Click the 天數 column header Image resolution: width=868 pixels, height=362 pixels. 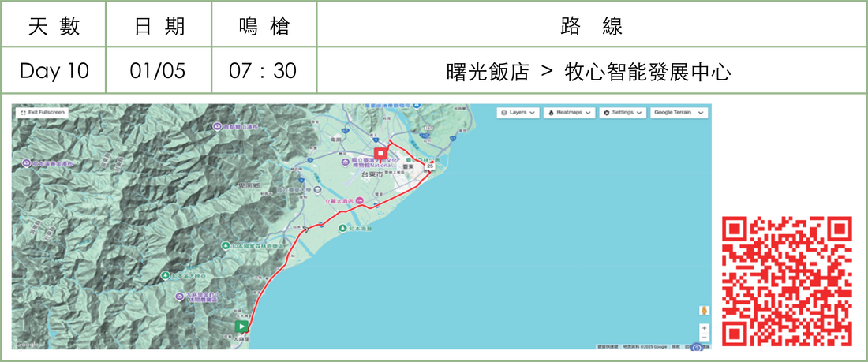click(54, 25)
